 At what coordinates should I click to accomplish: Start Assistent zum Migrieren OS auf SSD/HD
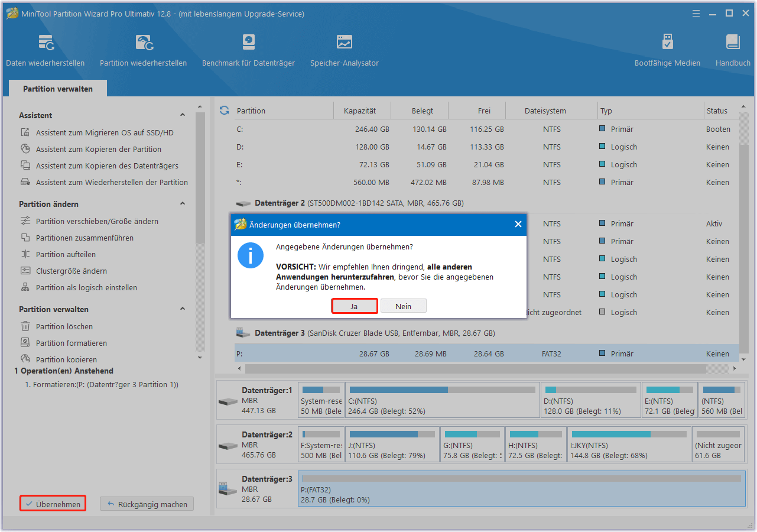click(x=105, y=132)
